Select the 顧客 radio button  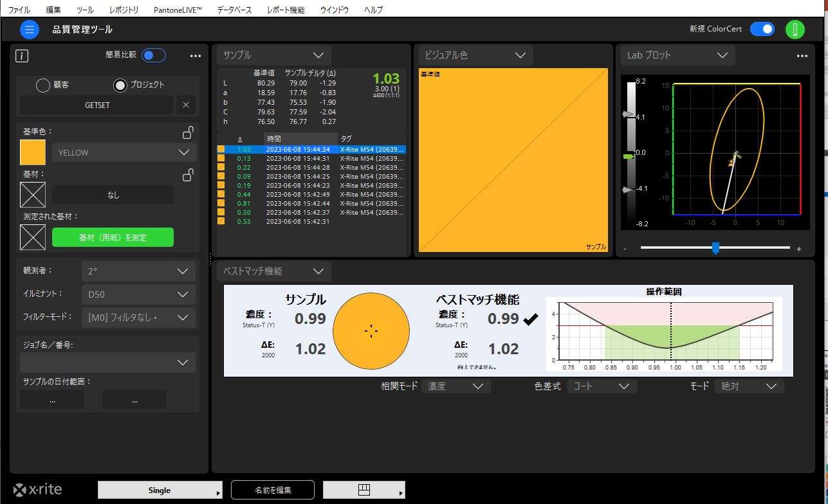pyautogui.click(x=43, y=85)
